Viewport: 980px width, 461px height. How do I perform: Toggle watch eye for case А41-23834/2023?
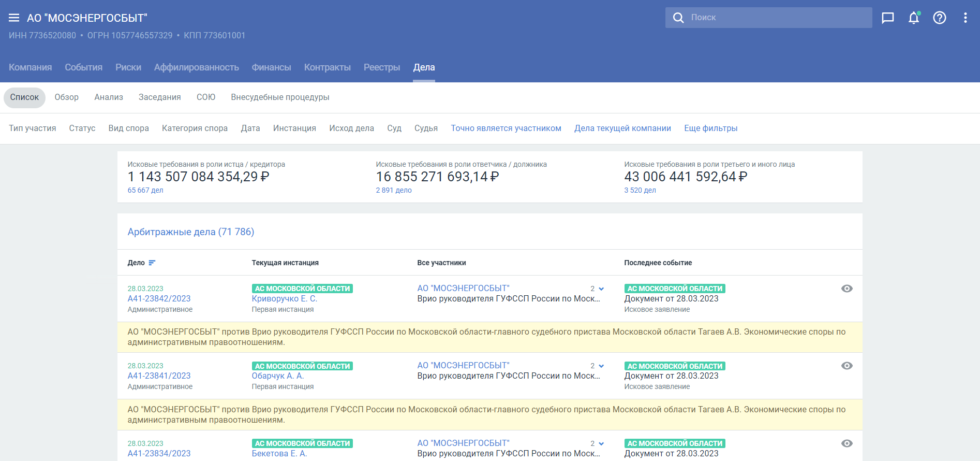pos(847,443)
